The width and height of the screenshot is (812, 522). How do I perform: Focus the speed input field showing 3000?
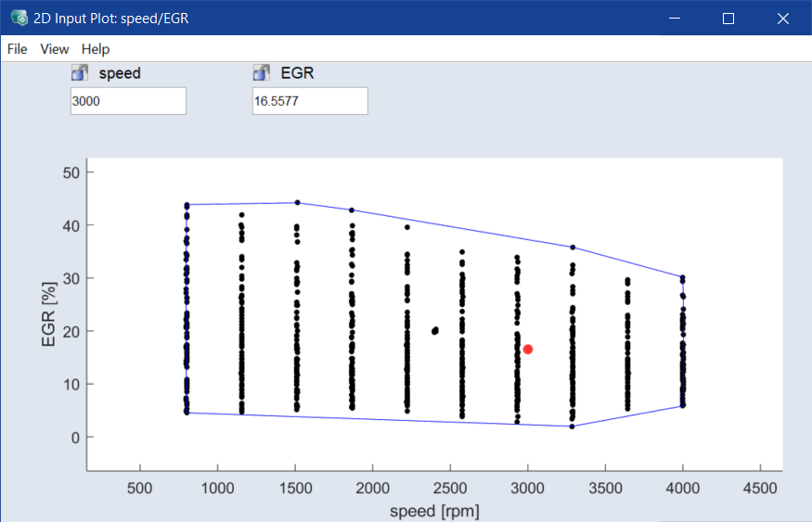point(128,101)
